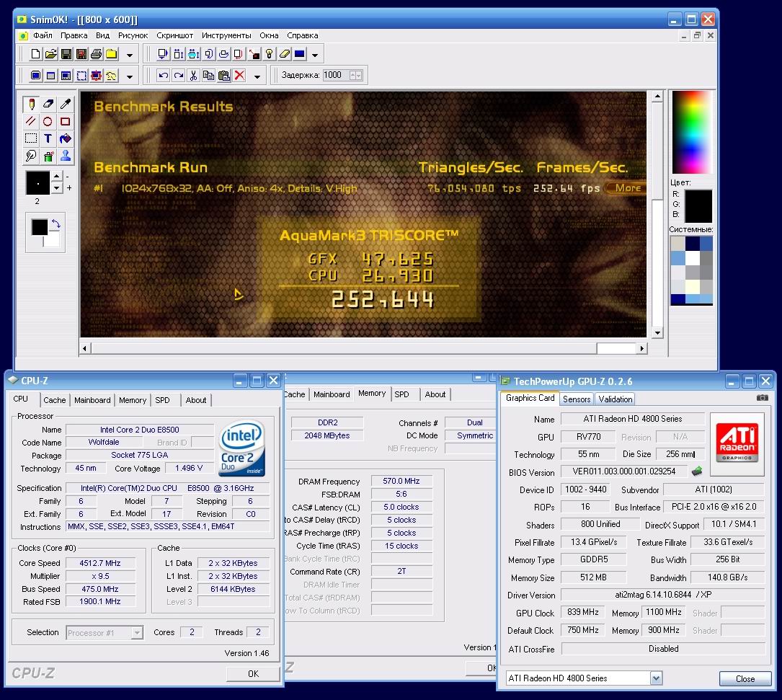Image resolution: width=782 pixels, height=700 pixels.
Task: Decrease brush size with up arrow
Action: point(56,176)
